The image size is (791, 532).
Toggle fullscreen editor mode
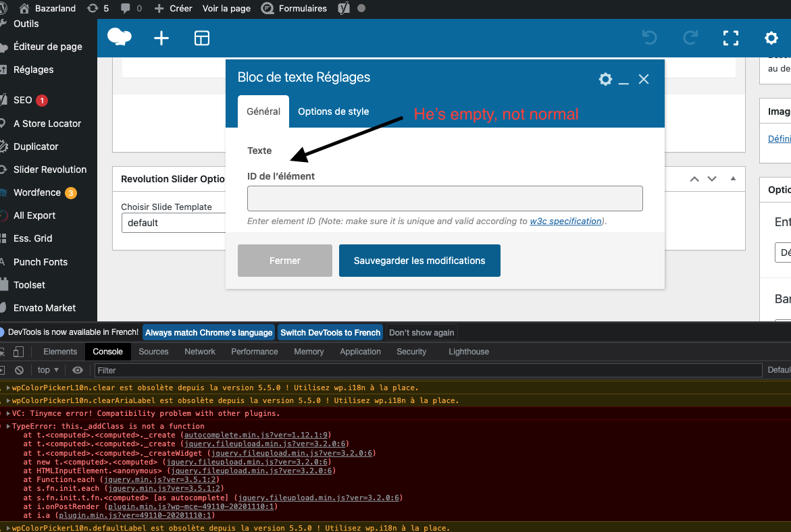(730, 38)
